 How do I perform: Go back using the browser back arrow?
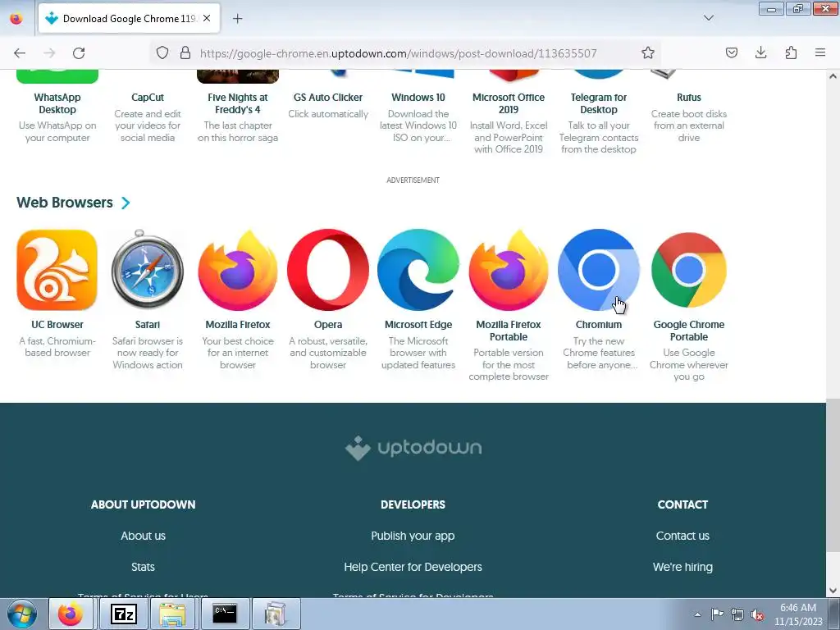(x=20, y=53)
